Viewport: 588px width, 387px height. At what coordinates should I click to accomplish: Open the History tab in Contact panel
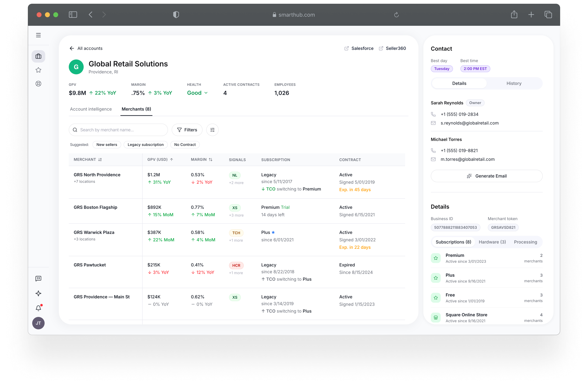click(x=514, y=83)
